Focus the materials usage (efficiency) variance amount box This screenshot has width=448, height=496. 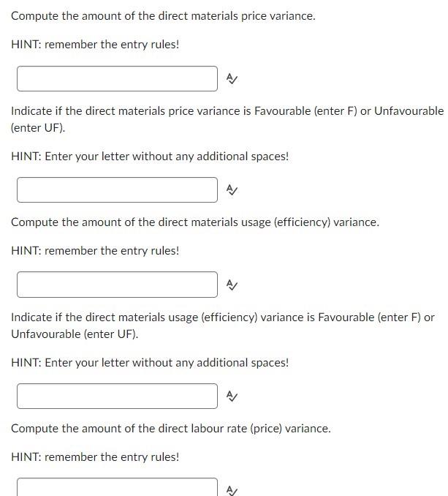tap(117, 285)
